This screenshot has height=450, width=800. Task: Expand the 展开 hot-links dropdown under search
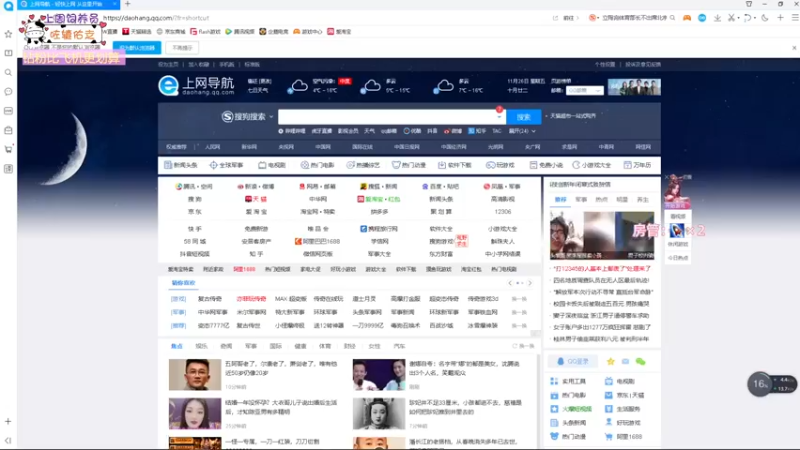click(x=522, y=131)
